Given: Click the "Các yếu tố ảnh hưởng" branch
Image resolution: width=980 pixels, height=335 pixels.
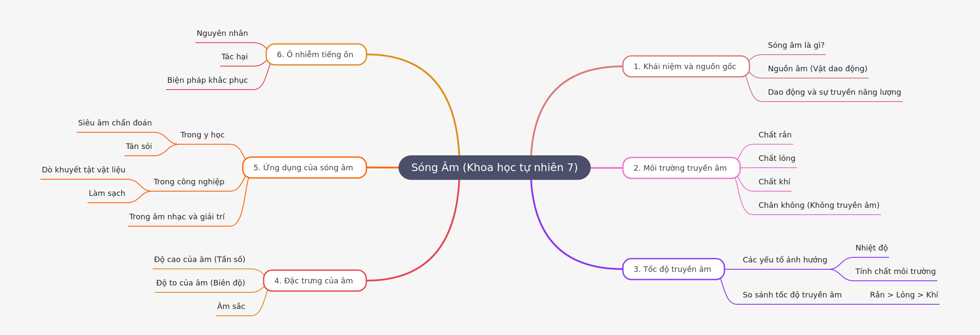Looking at the screenshot, I should 785,260.
